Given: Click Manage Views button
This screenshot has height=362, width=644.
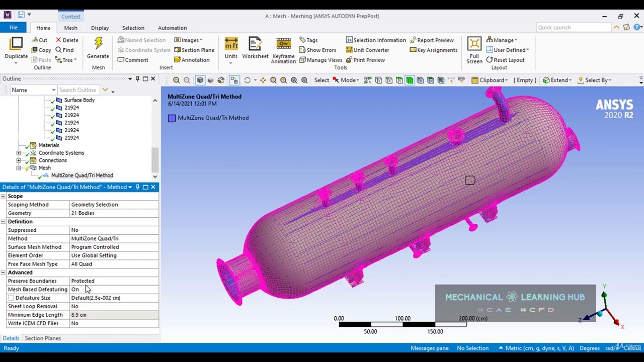Looking at the screenshot, I should point(320,60).
